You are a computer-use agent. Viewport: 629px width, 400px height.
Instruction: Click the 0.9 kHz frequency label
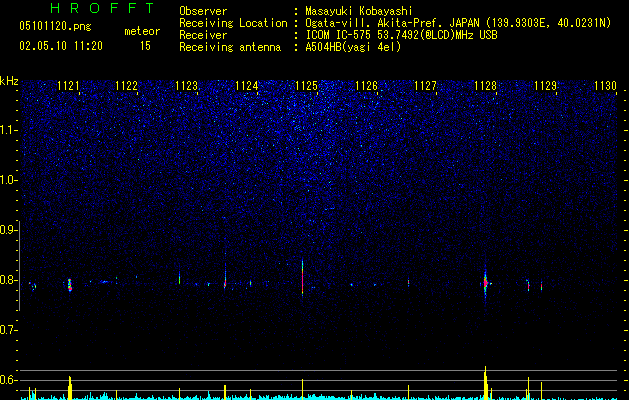(x=8, y=230)
